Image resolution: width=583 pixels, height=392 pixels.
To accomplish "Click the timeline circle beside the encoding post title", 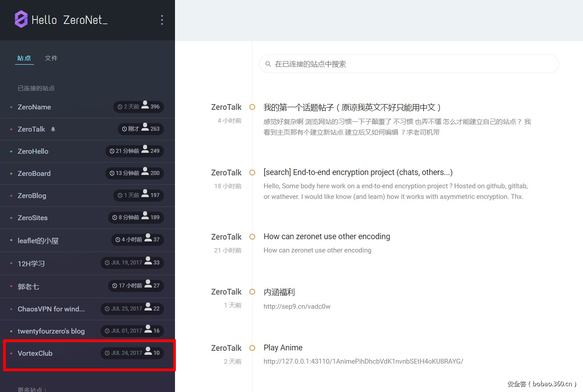I will pyautogui.click(x=252, y=237).
